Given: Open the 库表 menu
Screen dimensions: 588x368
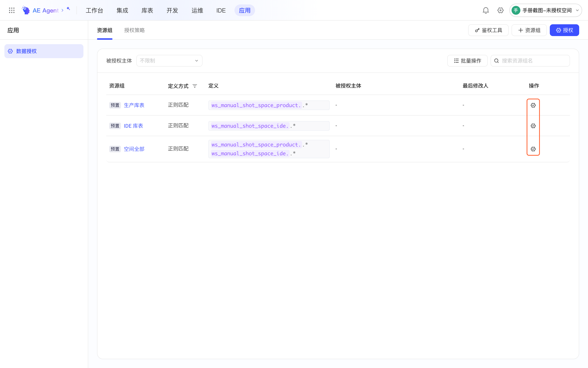Looking at the screenshot, I should coord(147,10).
